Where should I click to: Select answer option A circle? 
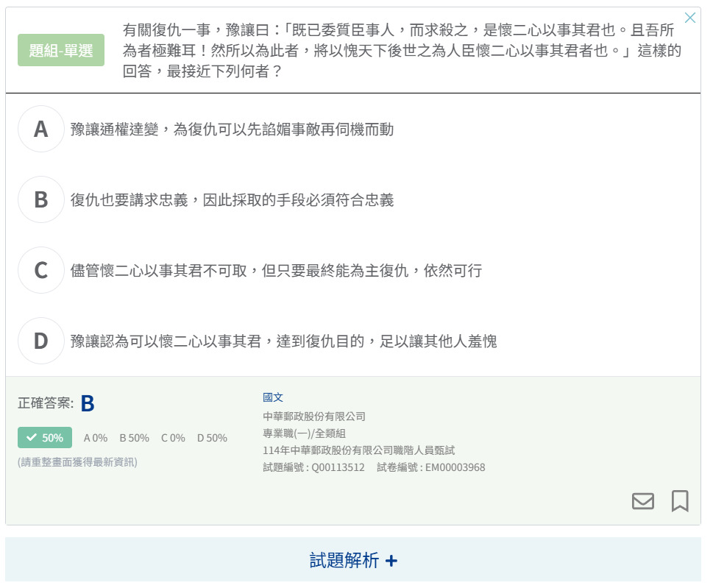[x=41, y=130]
